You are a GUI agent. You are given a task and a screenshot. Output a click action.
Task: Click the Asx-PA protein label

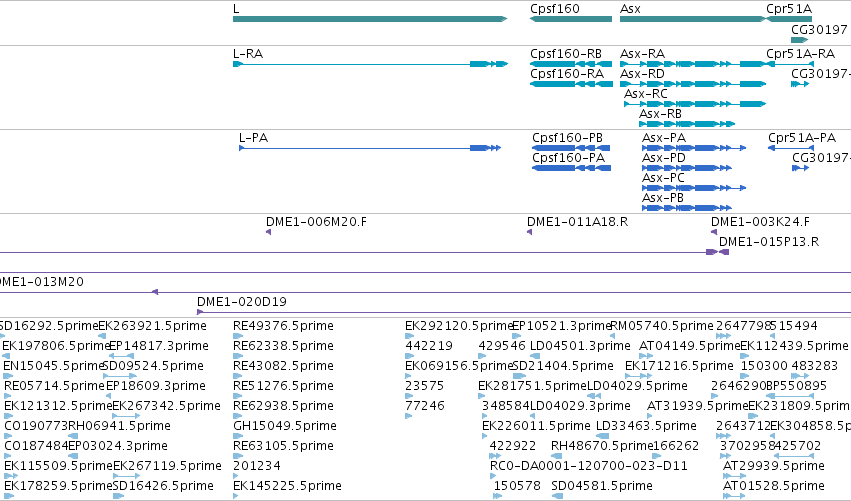click(664, 138)
